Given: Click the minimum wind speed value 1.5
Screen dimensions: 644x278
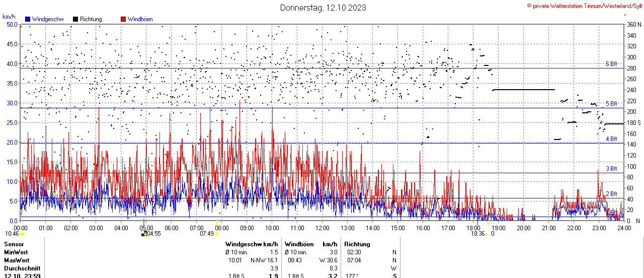Looking at the screenshot, I should coord(274,252).
